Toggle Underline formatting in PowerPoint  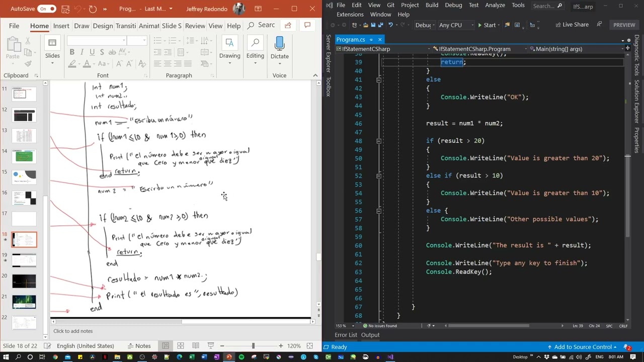(x=92, y=52)
